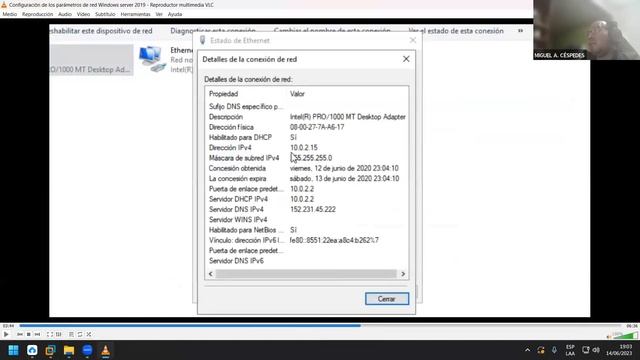
Task: Show the VLC playlist
Action: point(71,334)
